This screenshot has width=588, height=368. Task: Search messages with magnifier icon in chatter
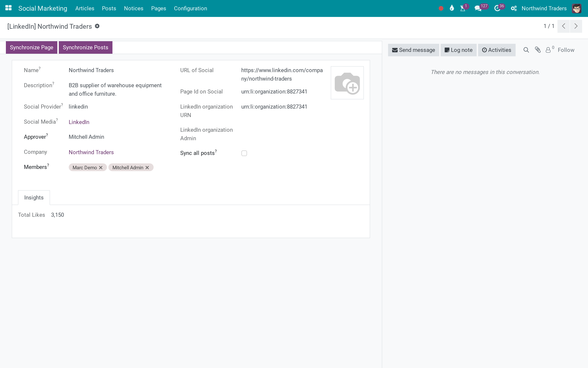click(526, 50)
